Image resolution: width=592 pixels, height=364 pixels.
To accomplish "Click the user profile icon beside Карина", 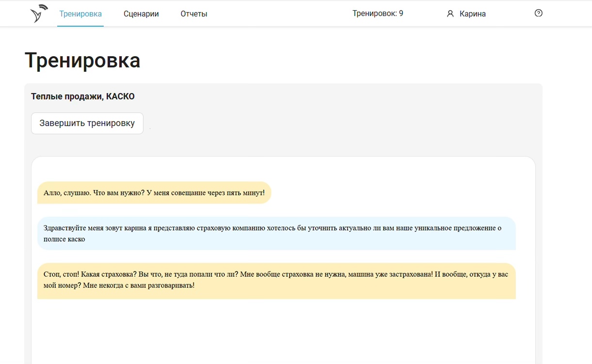I will pyautogui.click(x=450, y=14).
